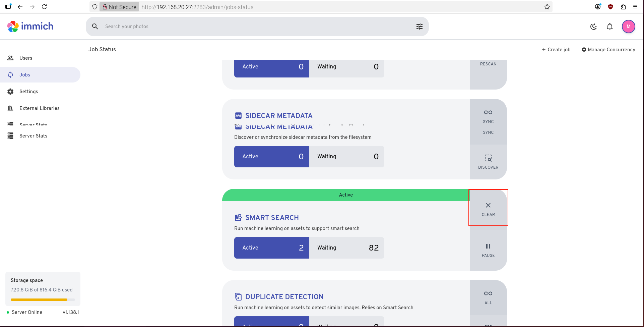Open Server Stats page
Viewport: 644px width, 327px height.
[33, 136]
